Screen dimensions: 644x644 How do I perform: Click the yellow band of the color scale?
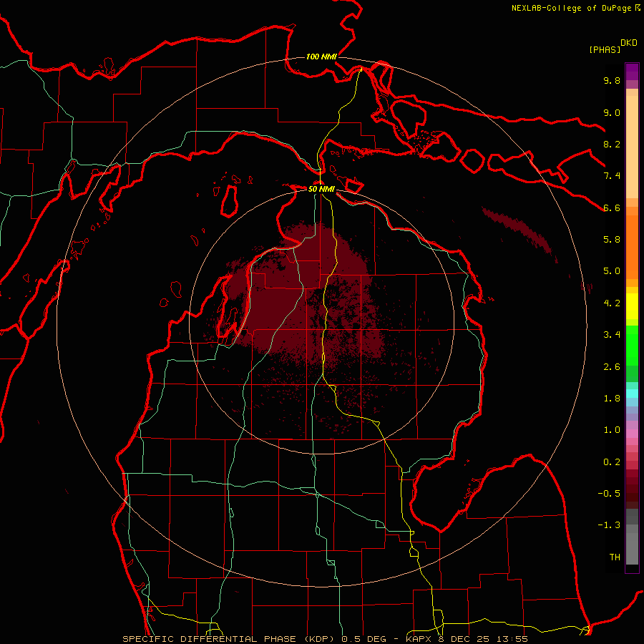coord(632,306)
